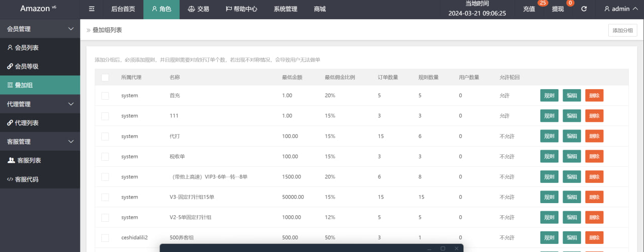This screenshot has height=252, width=644.
Task: Click 编辑 for the 代打 row
Action: pos(572,136)
